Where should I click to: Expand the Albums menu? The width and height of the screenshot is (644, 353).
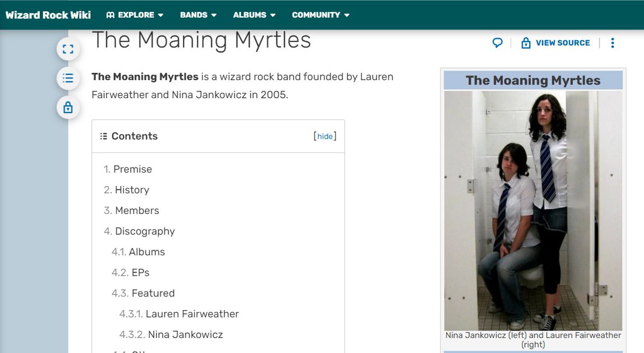(x=254, y=15)
